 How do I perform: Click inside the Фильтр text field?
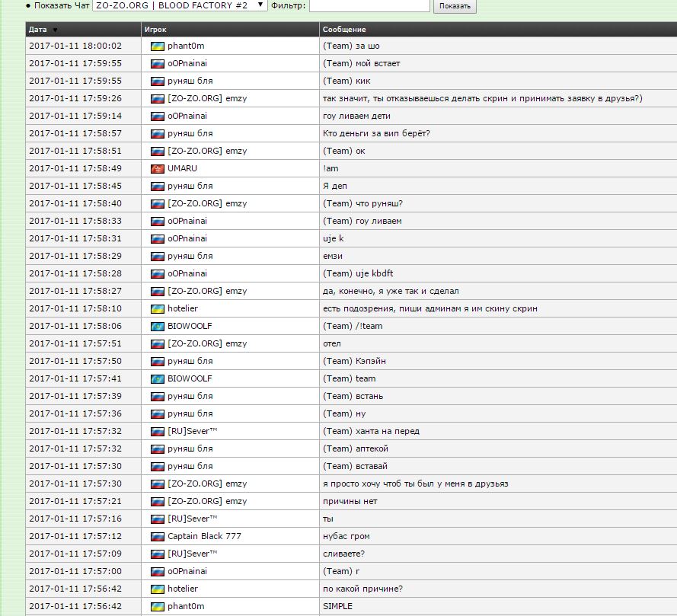point(369,5)
